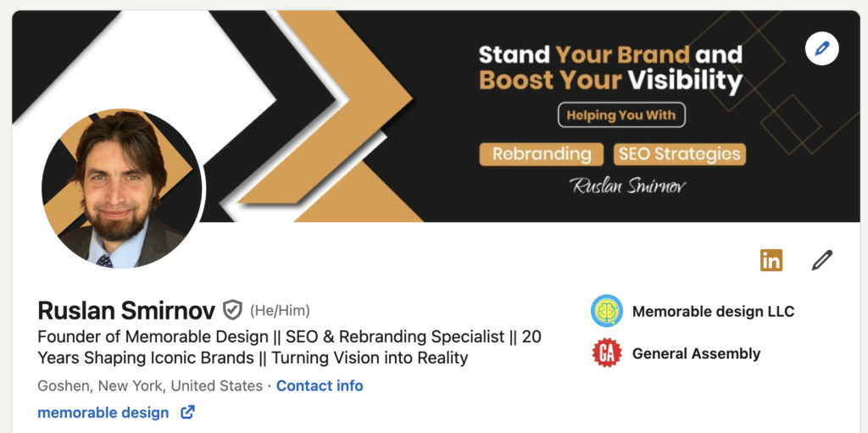Viewport: 868px width, 433px height.
Task: Select the Memorable design LLC company name
Action: 713,311
